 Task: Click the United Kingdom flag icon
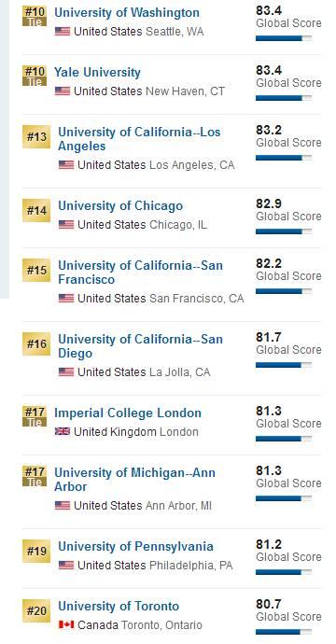click(63, 431)
